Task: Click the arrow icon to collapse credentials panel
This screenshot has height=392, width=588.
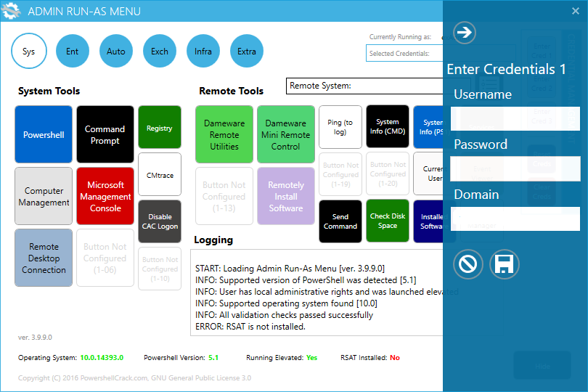Action: pyautogui.click(x=465, y=32)
